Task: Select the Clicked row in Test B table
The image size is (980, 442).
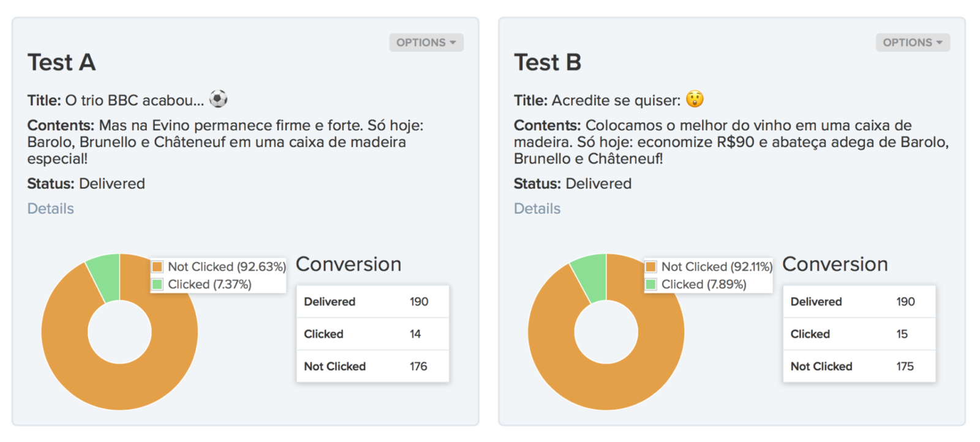Action: point(859,334)
